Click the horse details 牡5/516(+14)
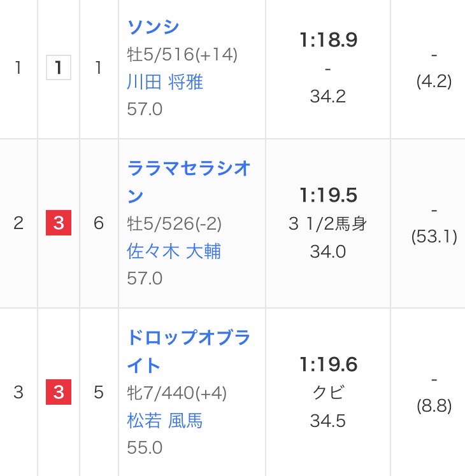 point(183,55)
